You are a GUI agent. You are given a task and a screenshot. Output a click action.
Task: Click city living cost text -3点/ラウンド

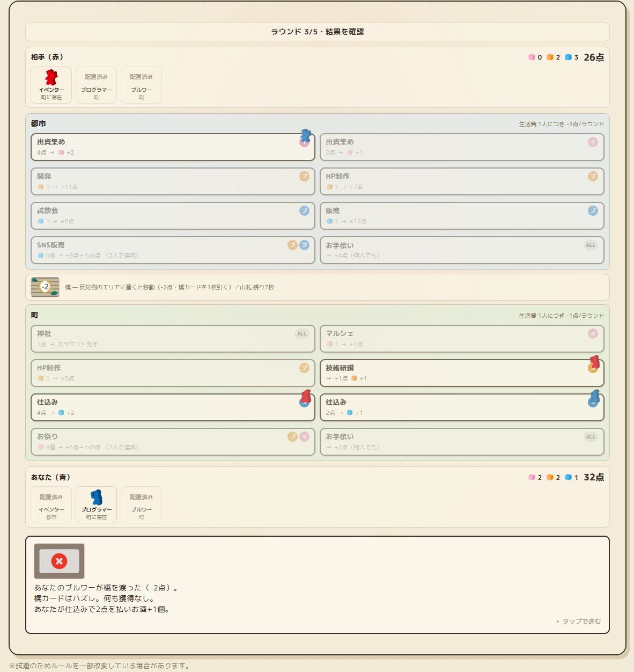pyautogui.click(x=561, y=124)
